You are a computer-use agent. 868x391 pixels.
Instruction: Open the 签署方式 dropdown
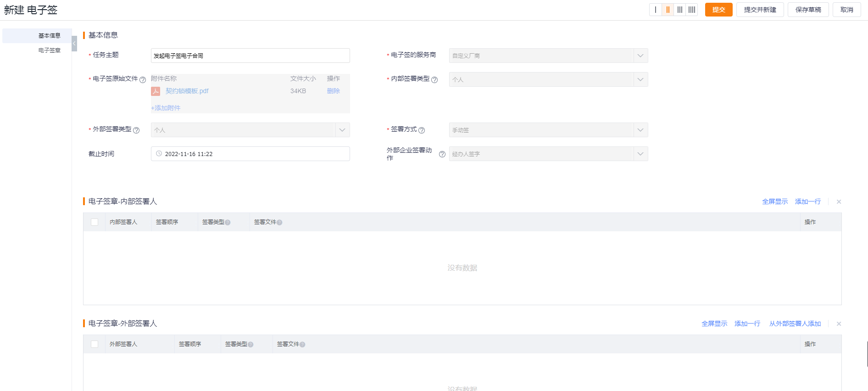pyautogui.click(x=548, y=130)
